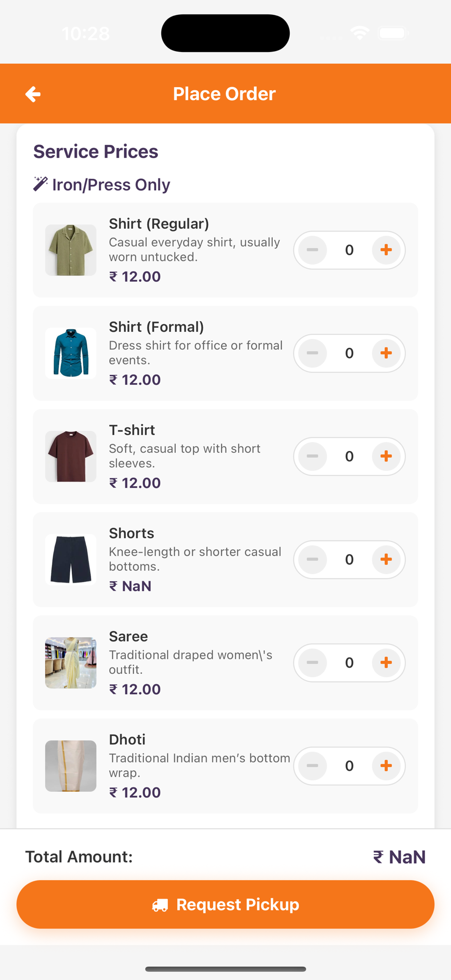Screen dimensions: 451x980
Task: Add Shorts with the plus icon
Action: point(386,560)
